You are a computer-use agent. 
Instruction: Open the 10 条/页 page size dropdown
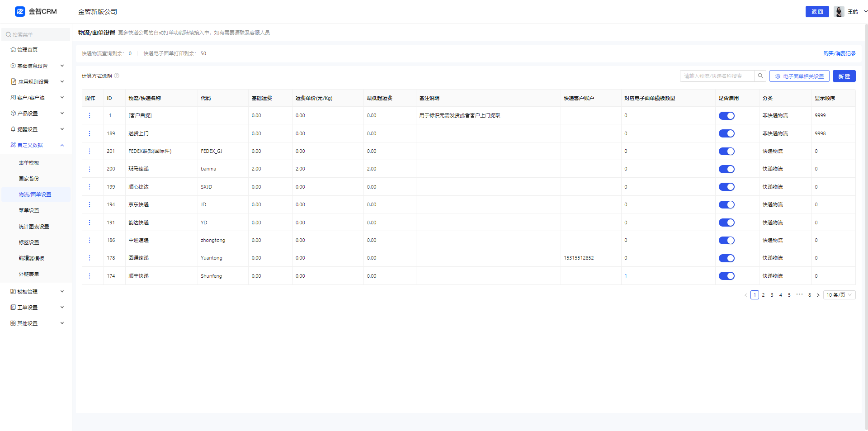click(839, 295)
